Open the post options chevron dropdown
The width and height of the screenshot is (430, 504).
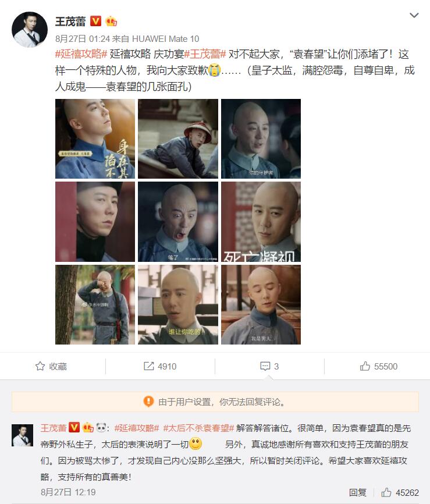pos(414,15)
